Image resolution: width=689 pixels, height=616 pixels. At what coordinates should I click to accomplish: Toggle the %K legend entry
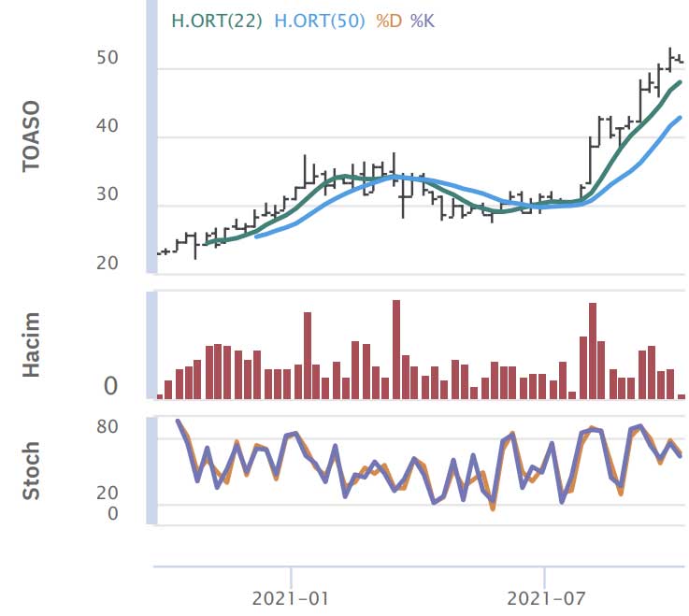423,21
